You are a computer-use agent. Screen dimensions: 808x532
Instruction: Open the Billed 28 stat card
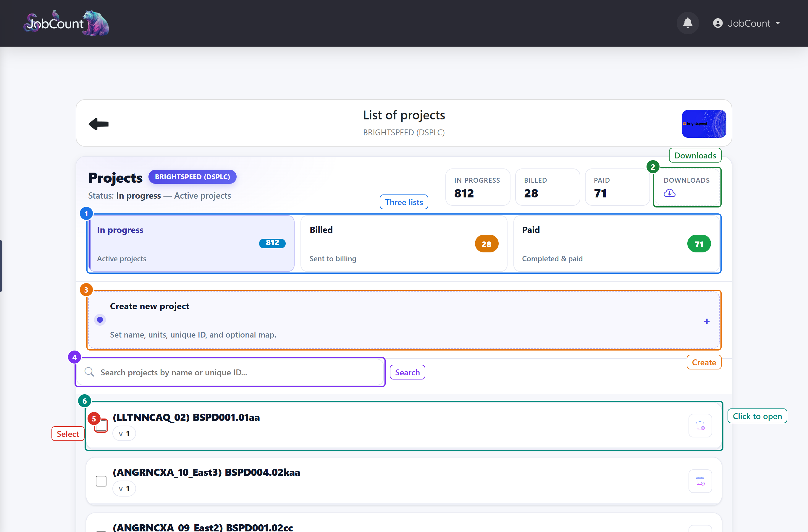pos(547,187)
